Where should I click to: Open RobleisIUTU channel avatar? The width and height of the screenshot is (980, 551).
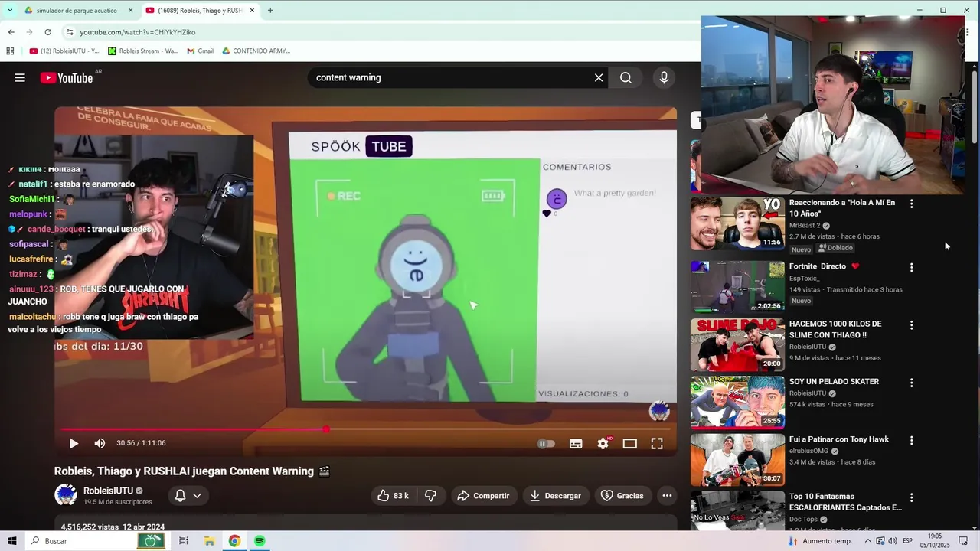66,495
